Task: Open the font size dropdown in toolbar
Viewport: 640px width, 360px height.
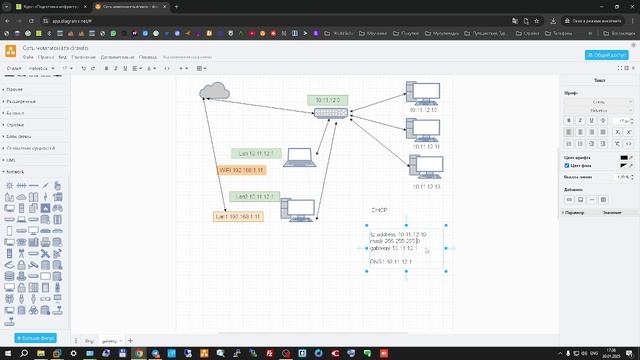Action: click(x=67, y=69)
